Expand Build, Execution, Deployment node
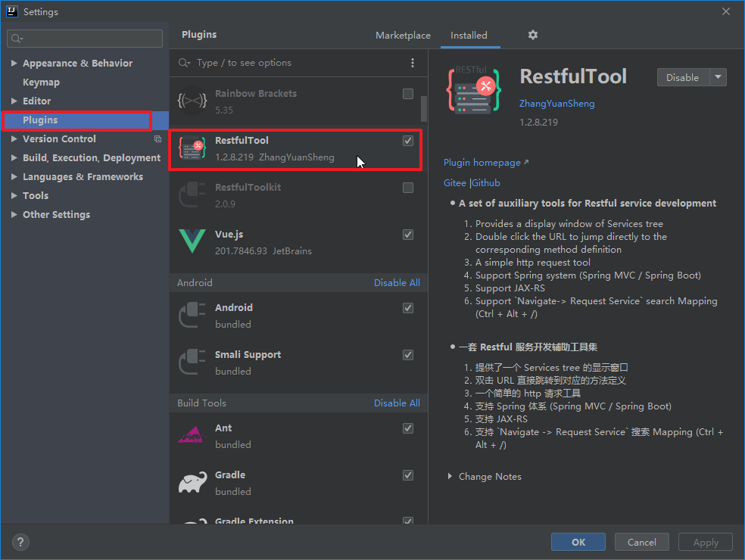Screen dimensions: 745x560 pyautogui.click(x=14, y=157)
